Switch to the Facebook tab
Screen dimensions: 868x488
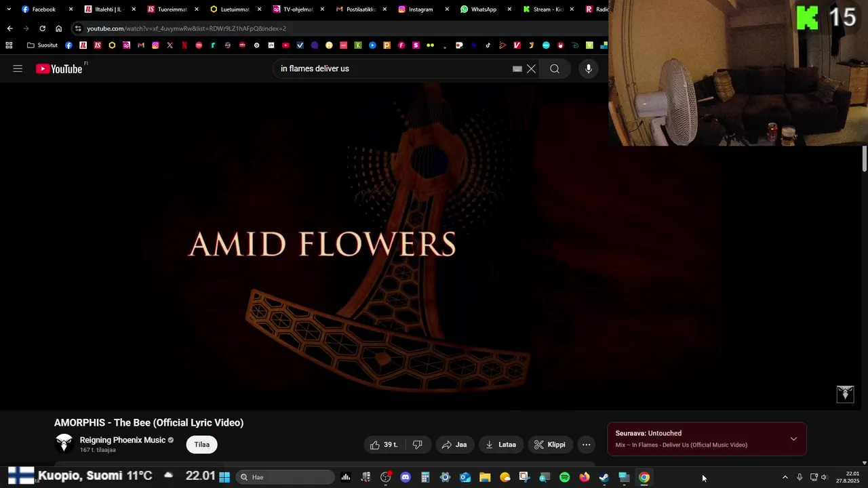point(46,9)
